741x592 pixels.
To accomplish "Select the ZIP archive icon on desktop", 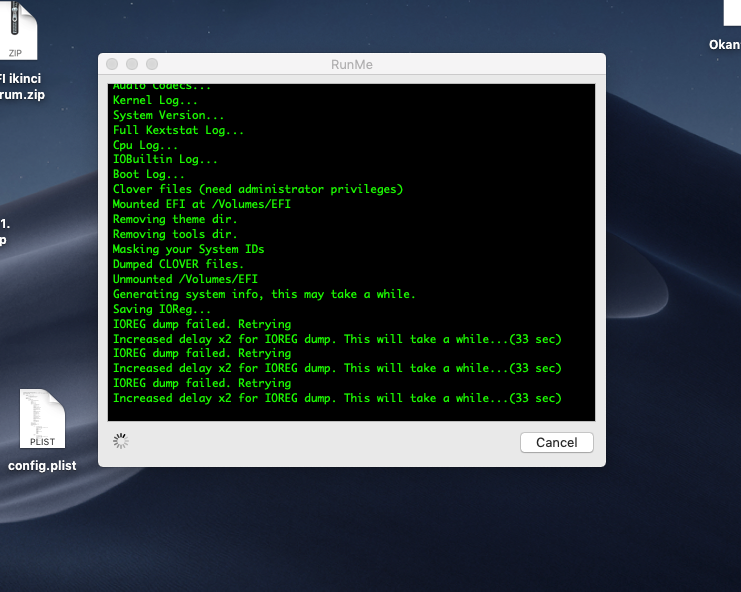I will [x=17, y=30].
